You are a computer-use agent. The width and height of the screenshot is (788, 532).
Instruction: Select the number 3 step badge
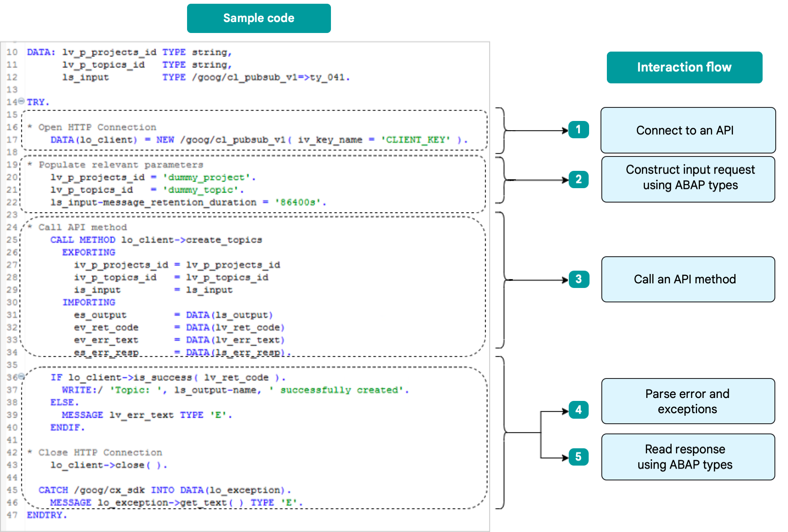[579, 279]
